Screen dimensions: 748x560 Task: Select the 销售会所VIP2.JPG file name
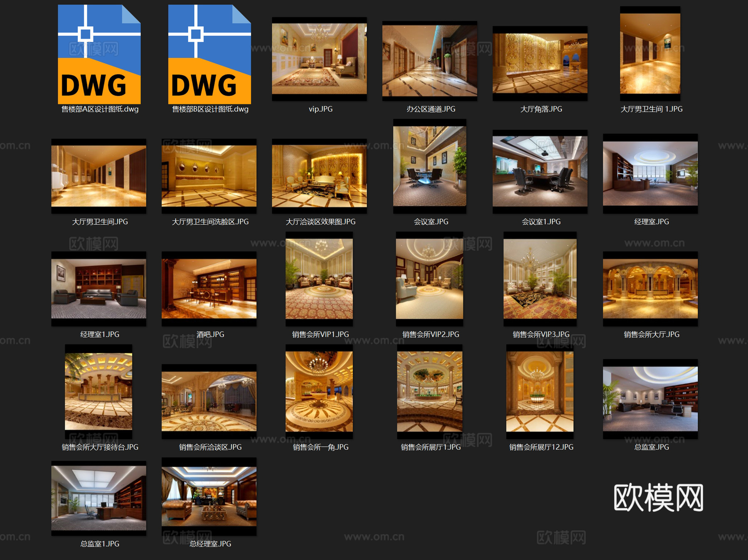pyautogui.click(x=431, y=335)
